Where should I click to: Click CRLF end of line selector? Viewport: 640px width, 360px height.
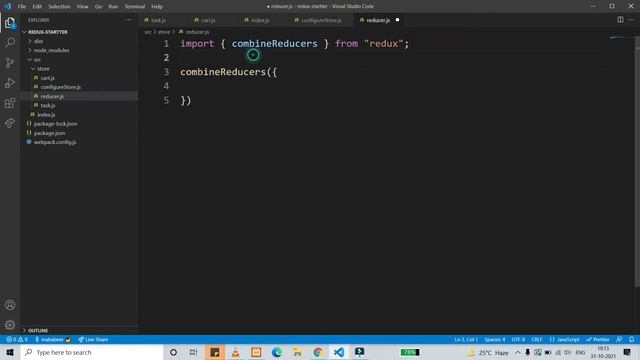pyautogui.click(x=537, y=340)
